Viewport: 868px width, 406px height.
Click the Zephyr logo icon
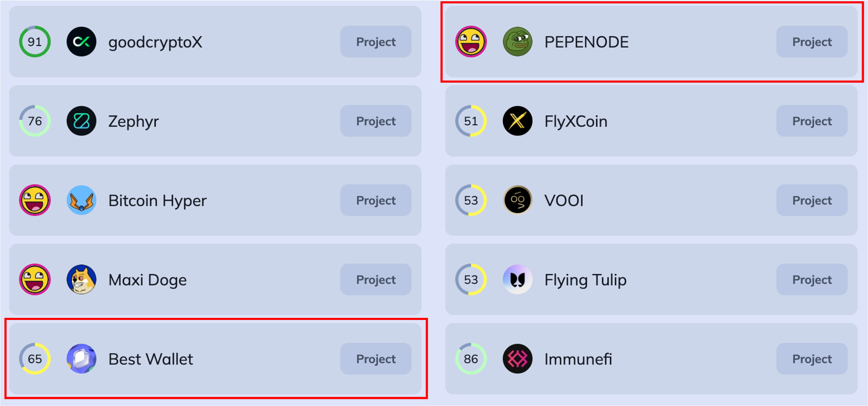coord(81,121)
